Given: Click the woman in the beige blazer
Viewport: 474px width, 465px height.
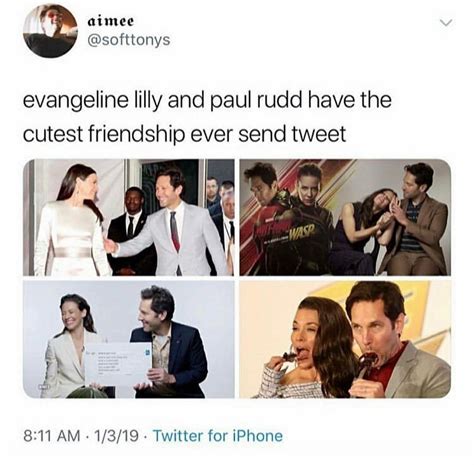Looking at the screenshot, I should (x=72, y=347).
